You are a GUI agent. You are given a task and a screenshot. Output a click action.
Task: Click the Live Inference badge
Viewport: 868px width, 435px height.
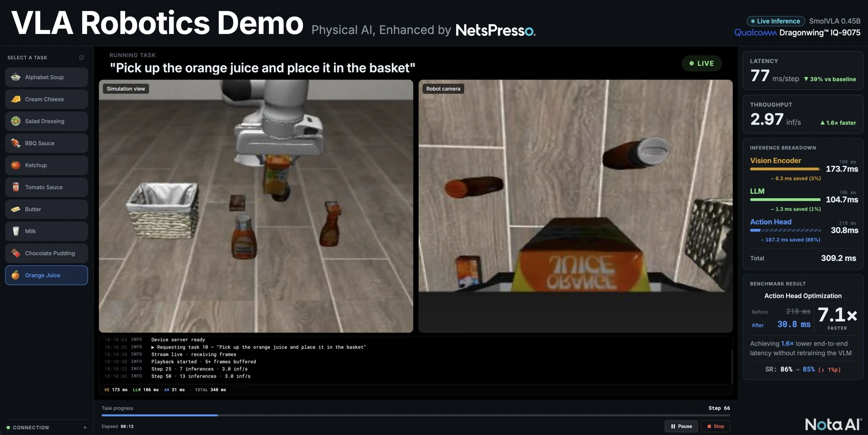click(x=776, y=21)
